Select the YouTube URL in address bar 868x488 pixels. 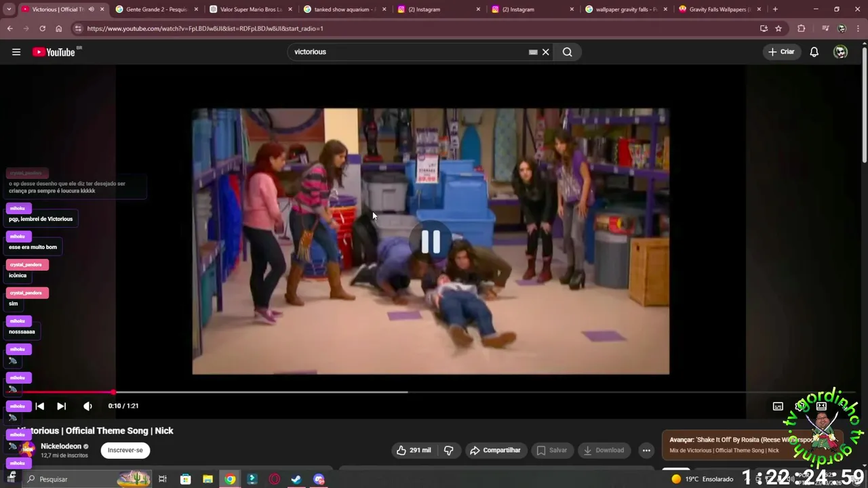(x=205, y=28)
